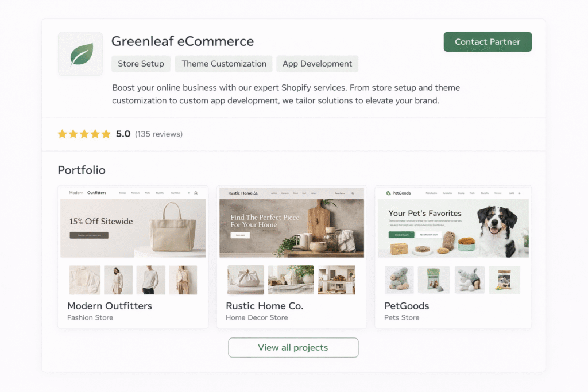Select the App Development tag
Image resolution: width=588 pixels, height=392 pixels.
coord(317,64)
